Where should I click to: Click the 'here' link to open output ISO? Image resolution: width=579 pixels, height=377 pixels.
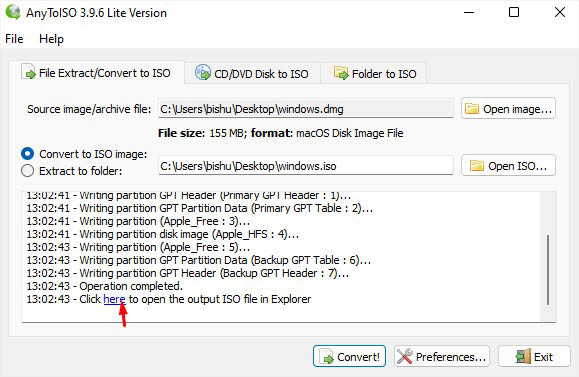(114, 299)
